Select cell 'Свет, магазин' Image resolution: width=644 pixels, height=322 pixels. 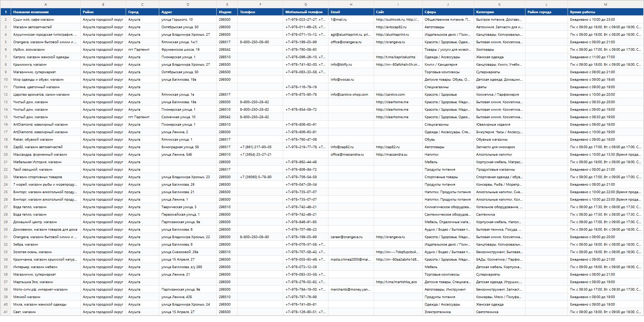(x=46, y=312)
